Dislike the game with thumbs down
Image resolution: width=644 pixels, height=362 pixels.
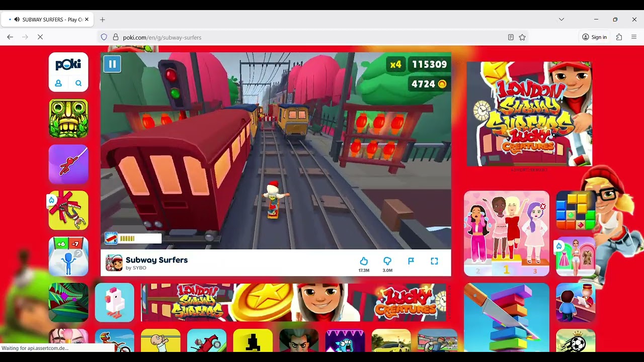(387, 261)
